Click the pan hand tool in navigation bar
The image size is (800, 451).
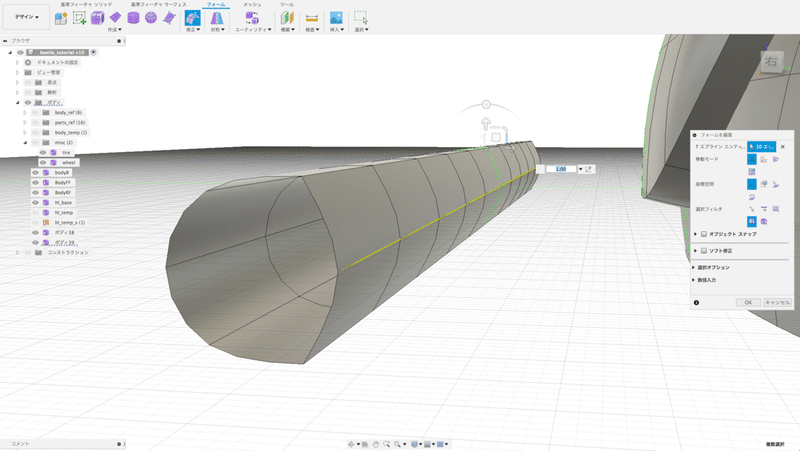click(376, 444)
